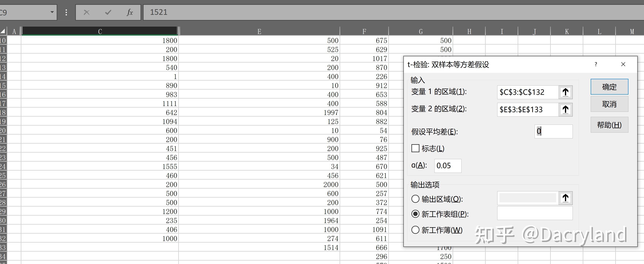Select column F header
644x264 pixels.
pos(364,32)
